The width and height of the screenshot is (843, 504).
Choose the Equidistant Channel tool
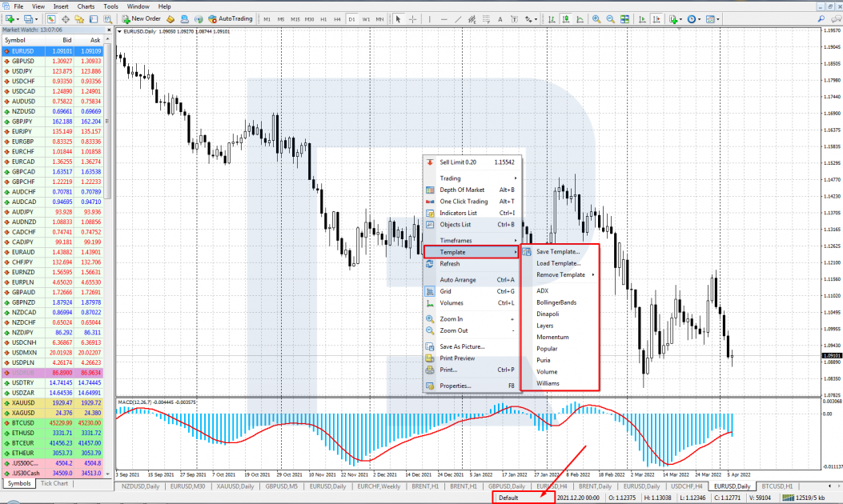click(472, 19)
